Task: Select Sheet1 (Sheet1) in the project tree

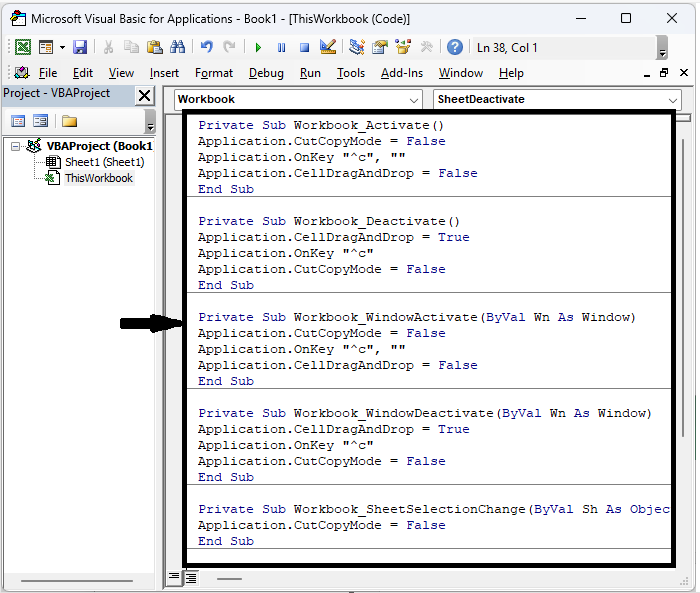Action: (x=104, y=162)
